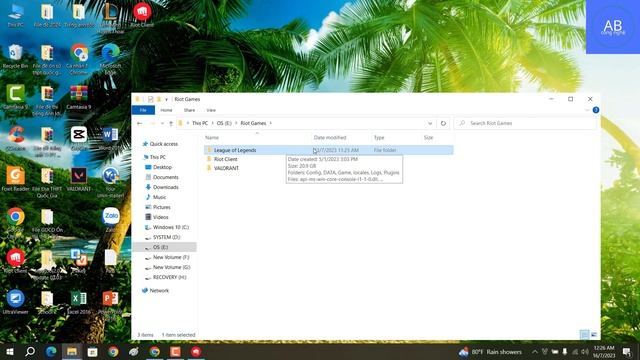This screenshot has width=640, height=360.
Task: Select the Camtasia 9 desktop shortcut
Action: [16, 97]
